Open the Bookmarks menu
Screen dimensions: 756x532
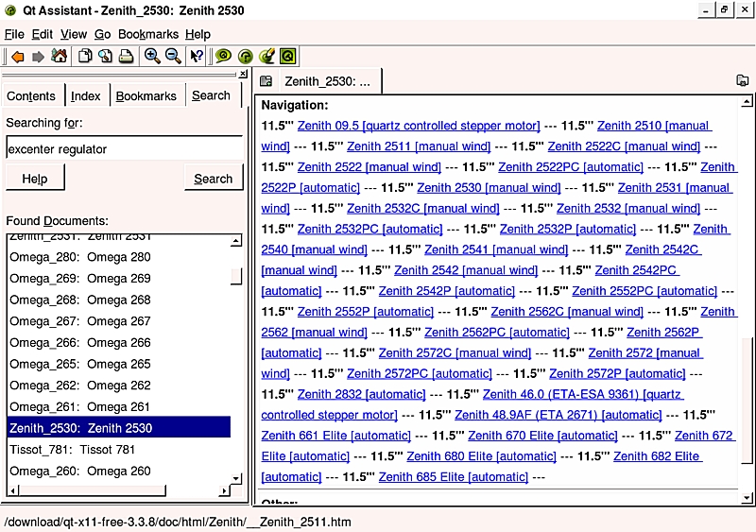pyautogui.click(x=148, y=34)
